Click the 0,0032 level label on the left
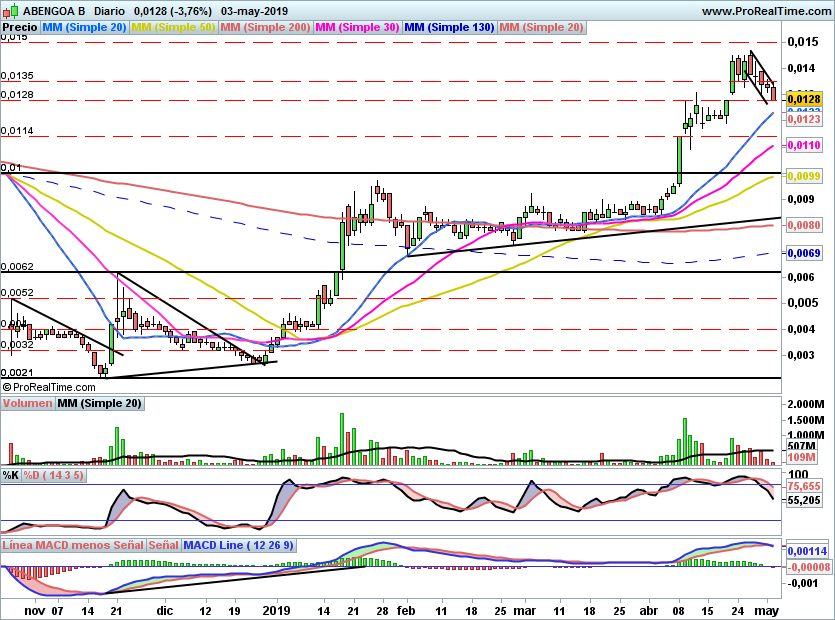Image resolution: width=835 pixels, height=620 pixels. (17, 344)
